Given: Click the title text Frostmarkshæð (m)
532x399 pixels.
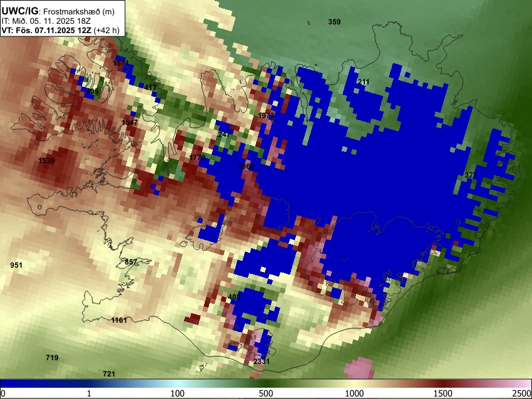Looking at the screenshot, I should coord(79,11).
